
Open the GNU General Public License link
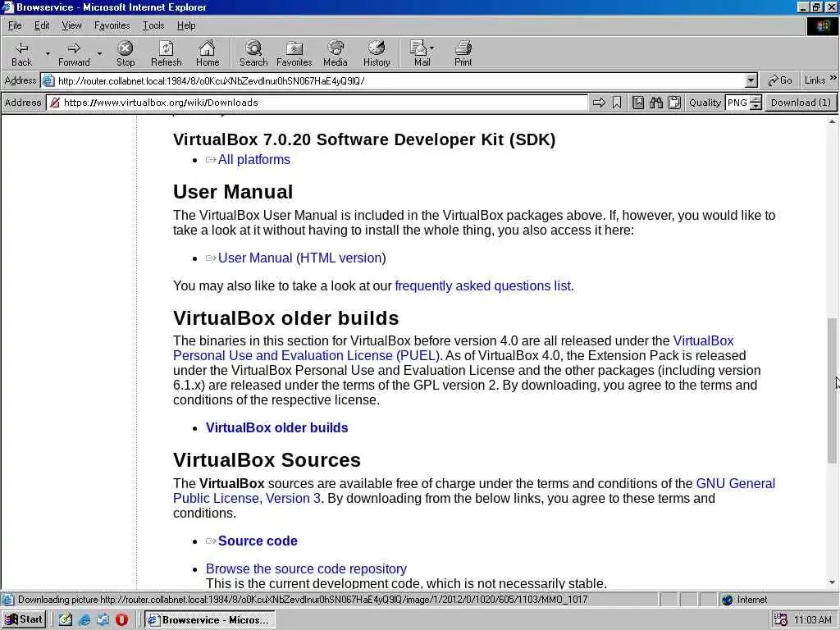tap(735, 484)
